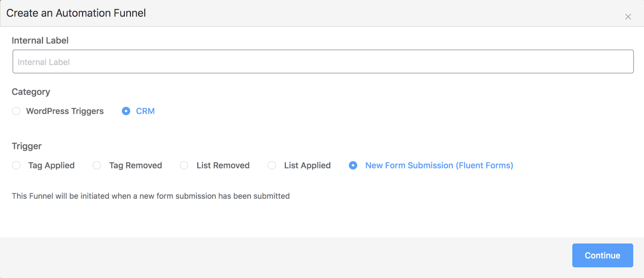644x278 pixels.
Task: Click the Trigger section heading
Action: click(x=27, y=146)
